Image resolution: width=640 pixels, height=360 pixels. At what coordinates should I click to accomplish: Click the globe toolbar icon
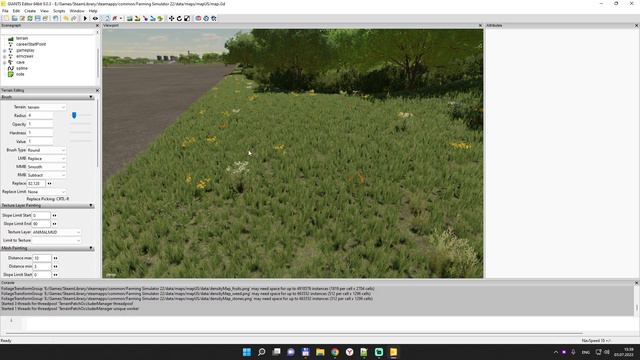pyautogui.click(x=206, y=18)
